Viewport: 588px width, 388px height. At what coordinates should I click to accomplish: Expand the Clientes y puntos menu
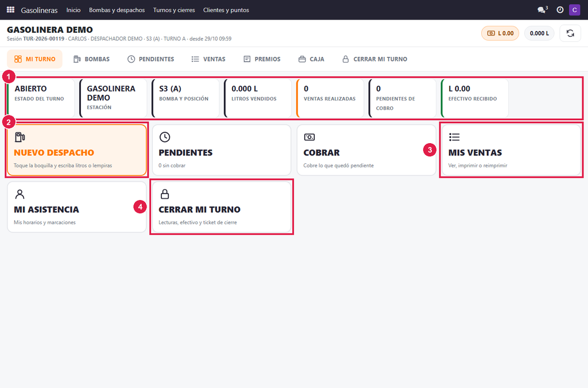[x=226, y=10]
